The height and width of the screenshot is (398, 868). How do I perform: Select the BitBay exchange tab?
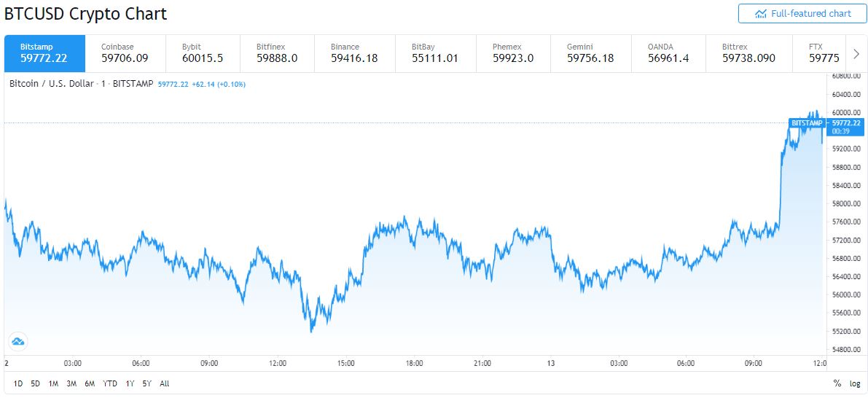[435, 53]
